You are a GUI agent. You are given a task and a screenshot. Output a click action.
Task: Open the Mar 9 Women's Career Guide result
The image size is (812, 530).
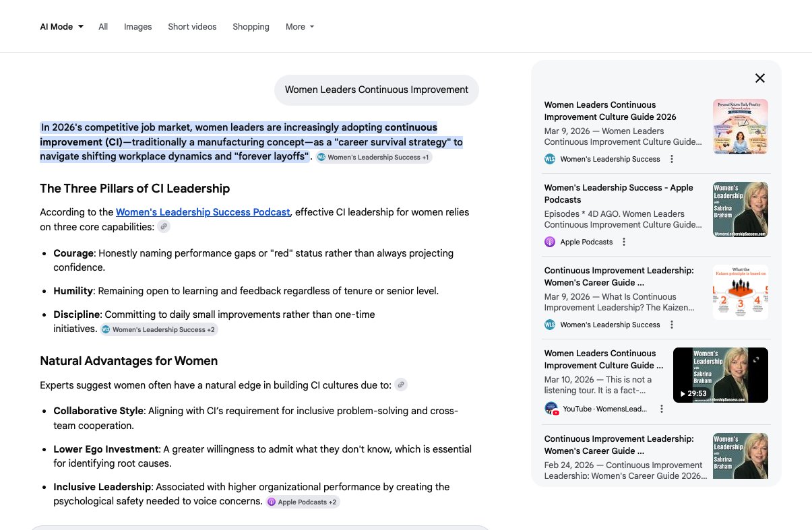point(619,277)
